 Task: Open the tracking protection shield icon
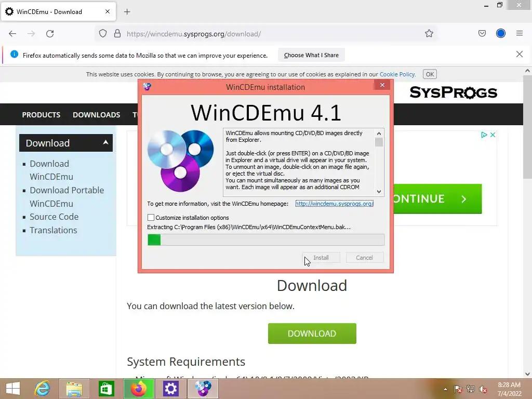(x=103, y=34)
